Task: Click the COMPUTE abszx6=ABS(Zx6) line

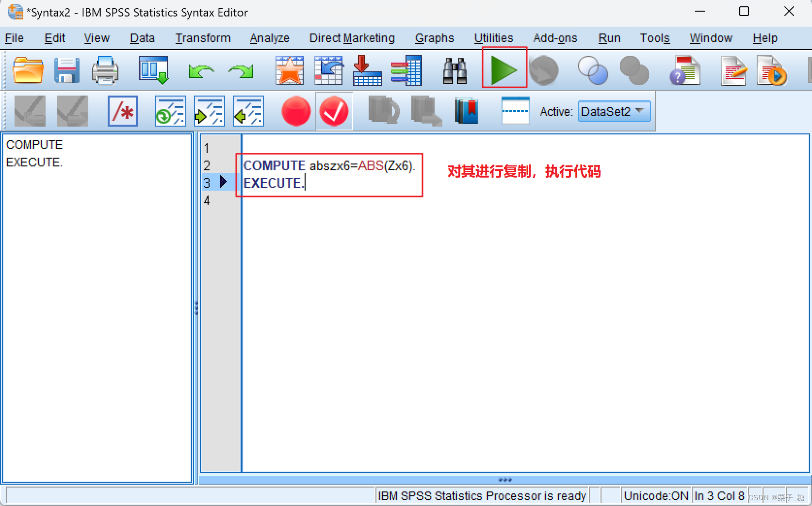Action: click(x=329, y=166)
